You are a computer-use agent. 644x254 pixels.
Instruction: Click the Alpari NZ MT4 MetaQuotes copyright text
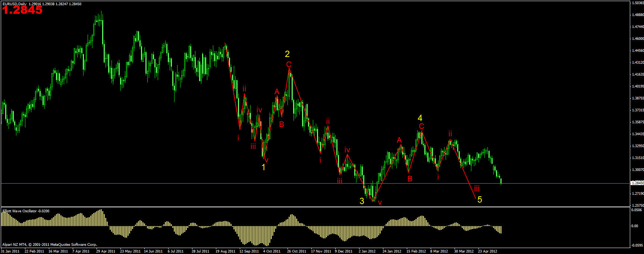50,245
